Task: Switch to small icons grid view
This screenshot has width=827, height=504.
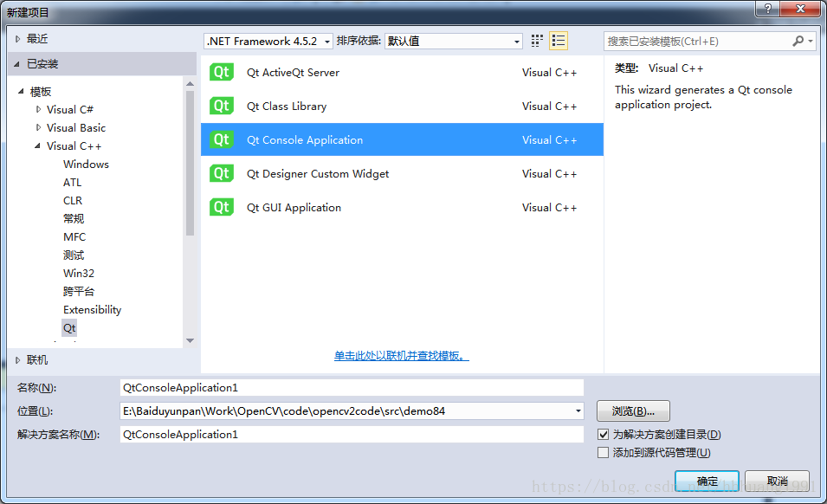Action: [x=537, y=41]
